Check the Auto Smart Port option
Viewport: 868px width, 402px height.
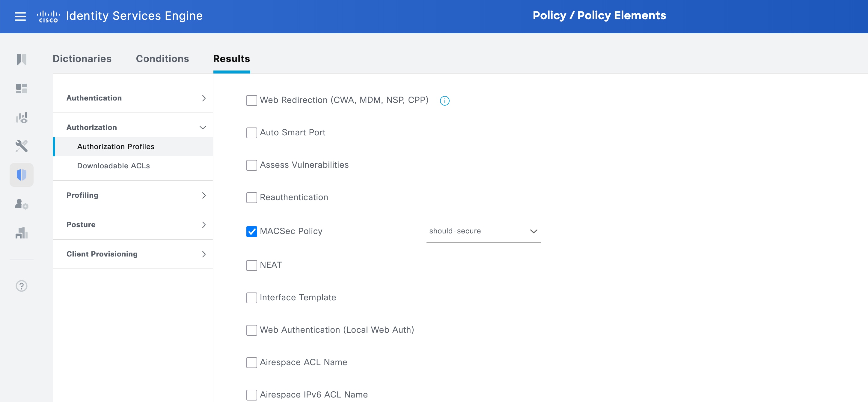point(251,133)
